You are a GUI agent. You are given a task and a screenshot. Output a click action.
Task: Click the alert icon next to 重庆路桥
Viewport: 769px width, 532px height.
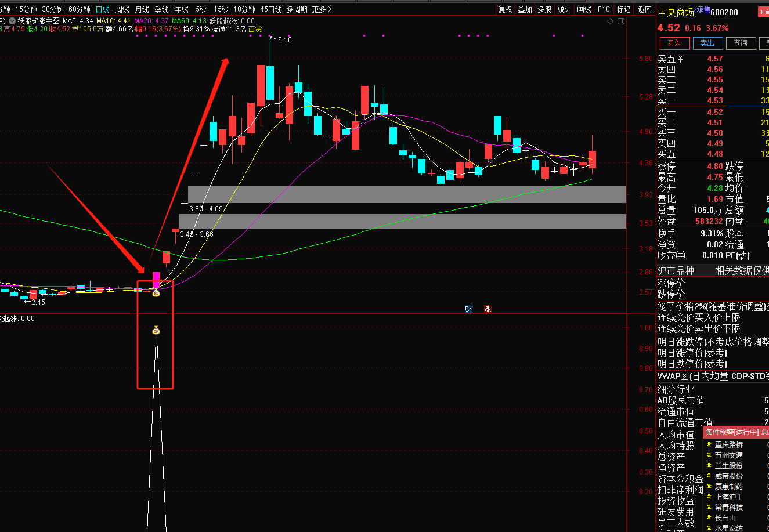point(709,445)
